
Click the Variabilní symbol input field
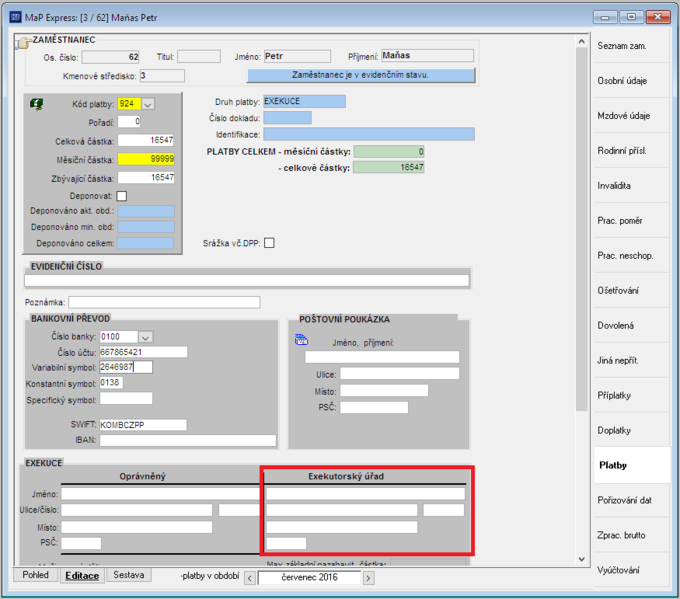click(x=126, y=367)
